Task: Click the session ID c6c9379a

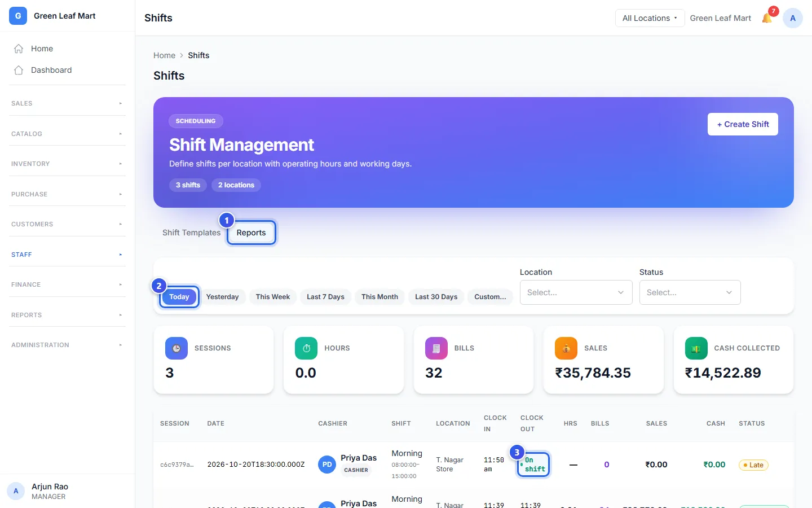Action: coord(176,465)
